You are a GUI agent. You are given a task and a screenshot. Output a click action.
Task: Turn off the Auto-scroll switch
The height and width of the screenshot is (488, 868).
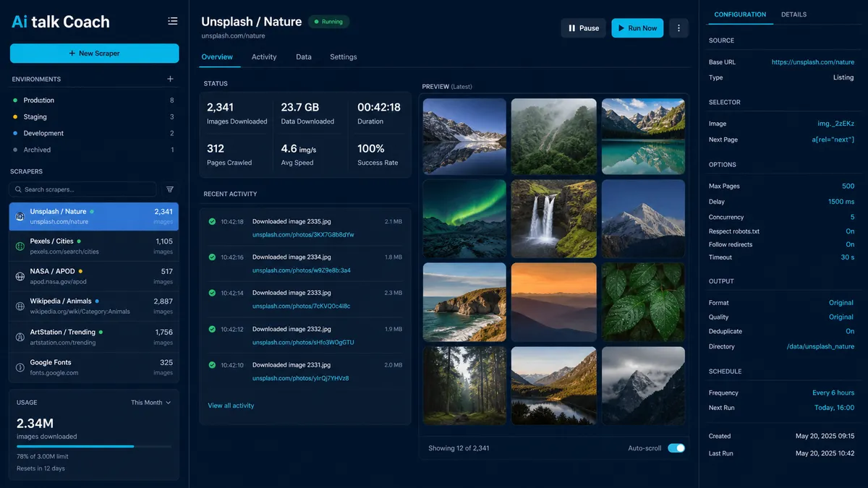[676, 448]
